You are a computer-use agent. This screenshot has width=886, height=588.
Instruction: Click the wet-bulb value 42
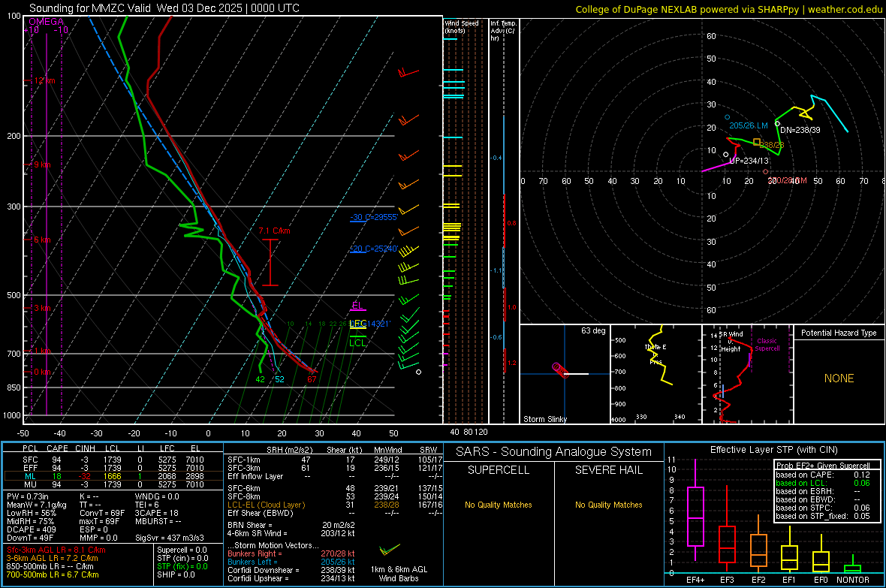coord(260,379)
